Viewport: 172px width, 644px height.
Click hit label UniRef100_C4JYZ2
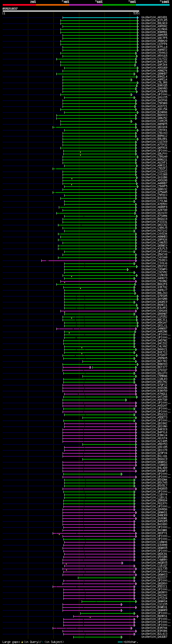154,59
